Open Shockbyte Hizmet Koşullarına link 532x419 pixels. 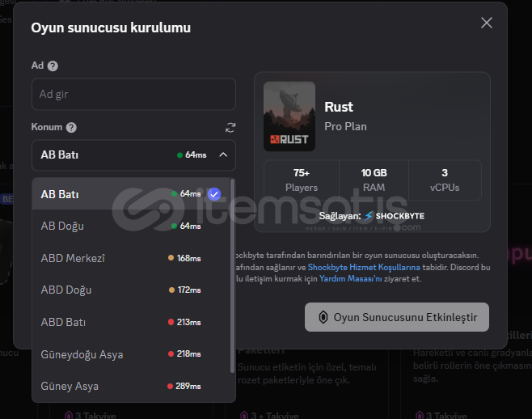point(364,267)
